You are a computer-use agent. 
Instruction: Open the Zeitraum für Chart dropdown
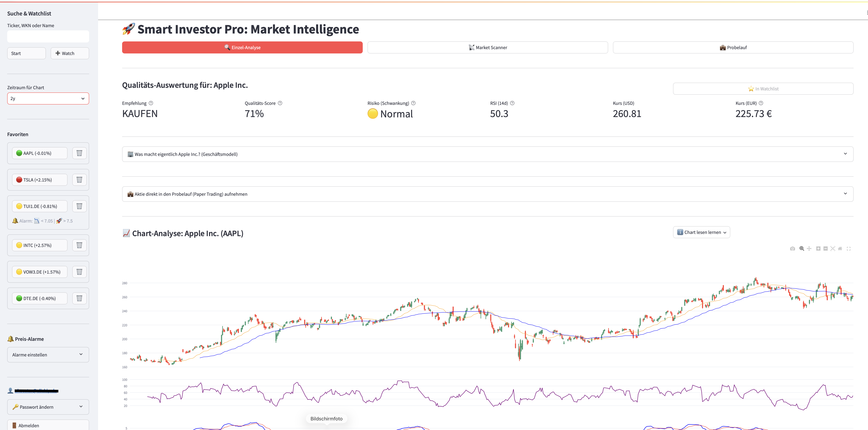click(x=48, y=98)
